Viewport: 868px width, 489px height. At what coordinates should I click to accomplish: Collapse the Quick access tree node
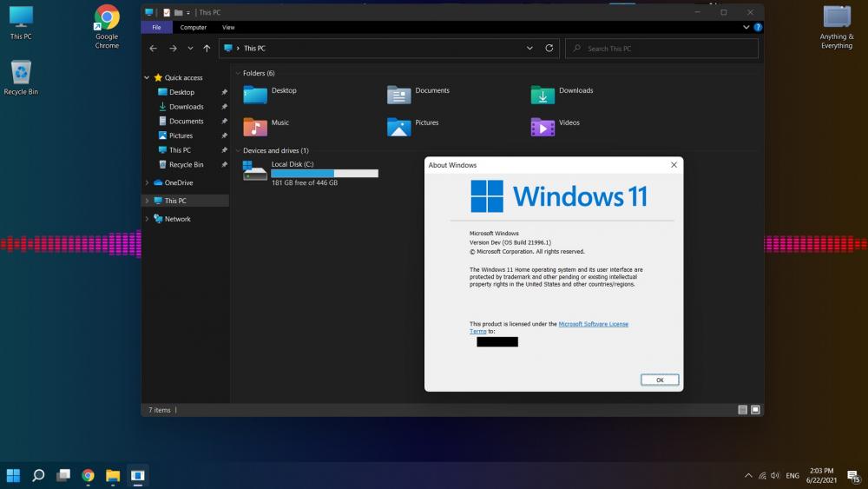click(x=147, y=78)
